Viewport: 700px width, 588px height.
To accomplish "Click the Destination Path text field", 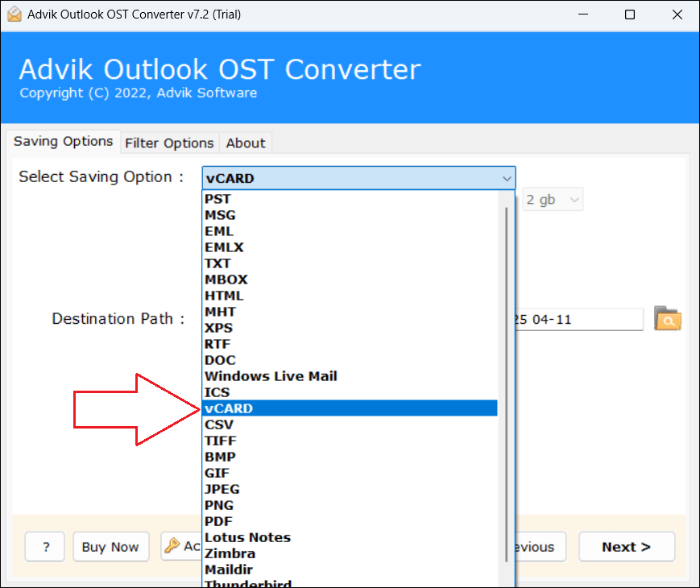I will tap(579, 319).
